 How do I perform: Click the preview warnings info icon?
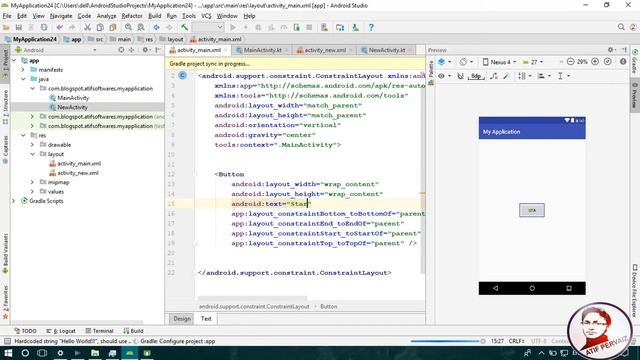tap(623, 62)
